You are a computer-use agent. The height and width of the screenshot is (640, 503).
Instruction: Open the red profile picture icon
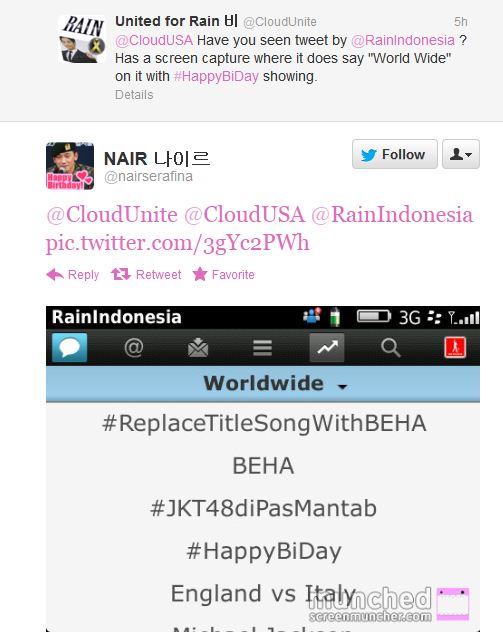(455, 347)
